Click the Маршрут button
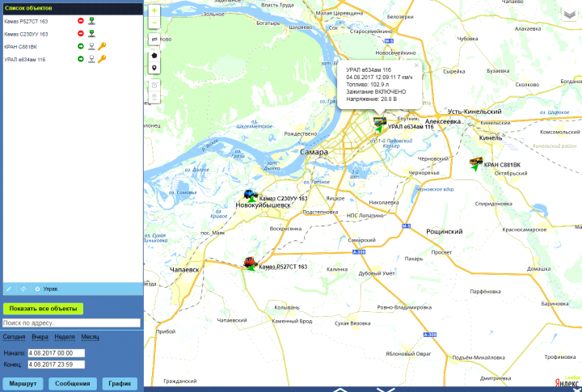 [x=23, y=383]
